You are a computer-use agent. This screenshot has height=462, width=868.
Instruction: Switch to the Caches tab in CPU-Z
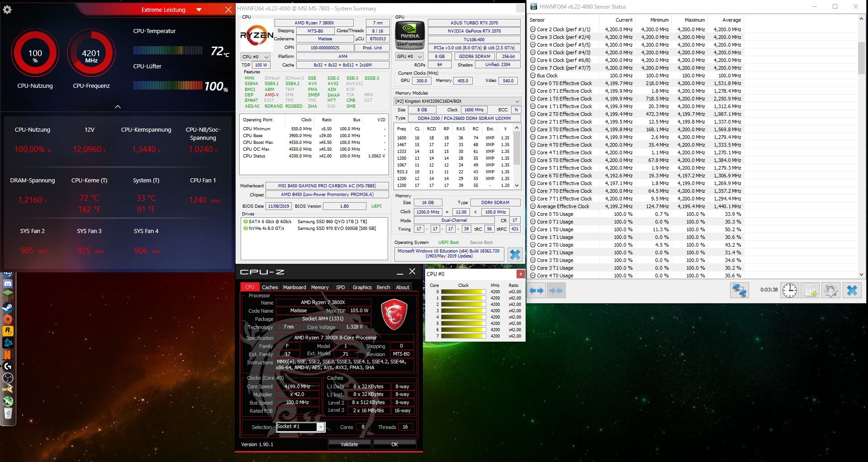point(270,287)
